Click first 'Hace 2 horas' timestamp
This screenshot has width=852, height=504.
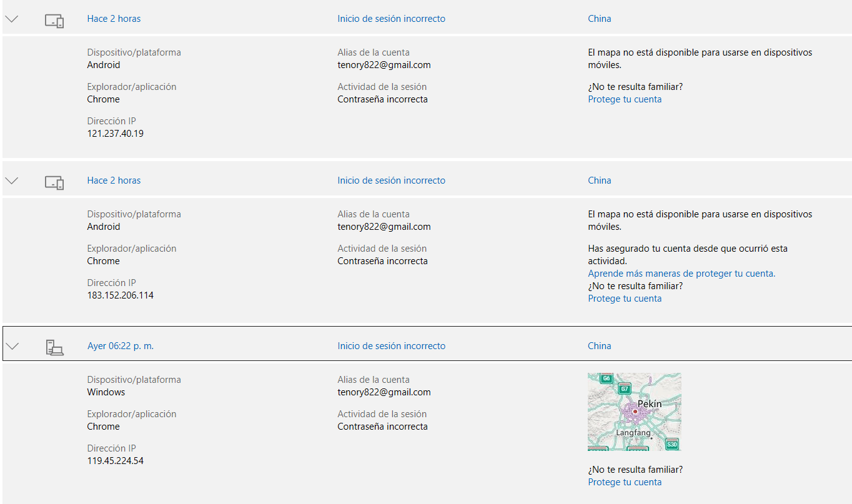click(114, 19)
